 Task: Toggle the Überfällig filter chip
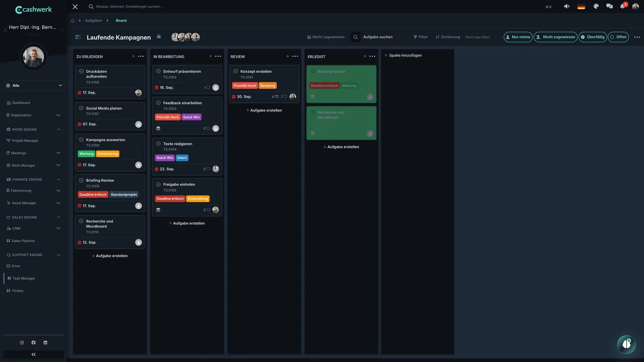[x=592, y=37]
